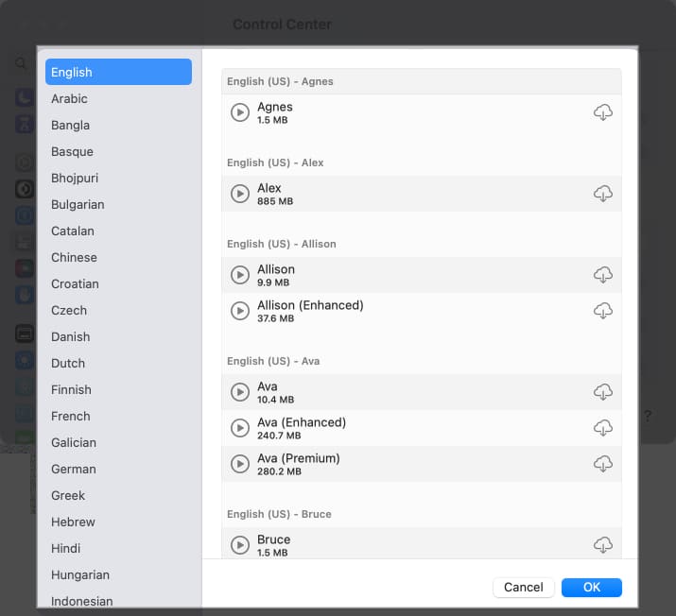Click the Ava (Enhanced) voice name
The image size is (676, 616).
coord(302,422)
